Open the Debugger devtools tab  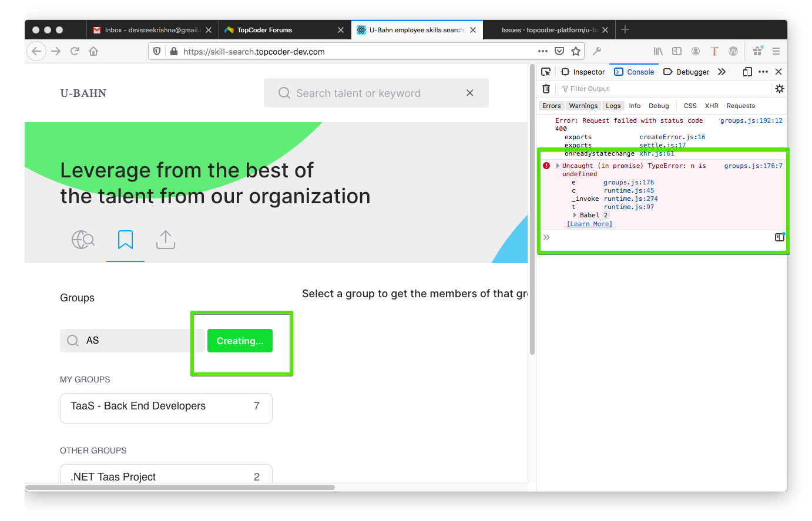coord(686,72)
